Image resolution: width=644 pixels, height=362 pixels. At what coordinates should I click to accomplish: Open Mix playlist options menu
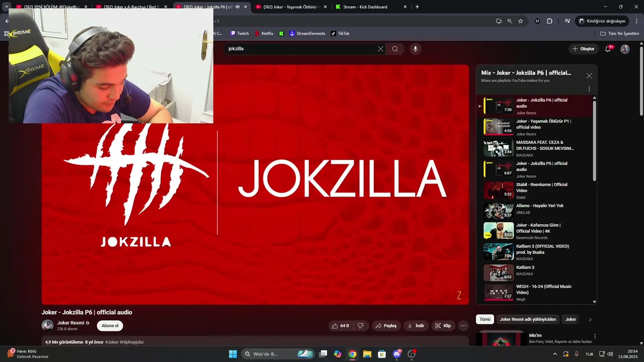point(589,89)
